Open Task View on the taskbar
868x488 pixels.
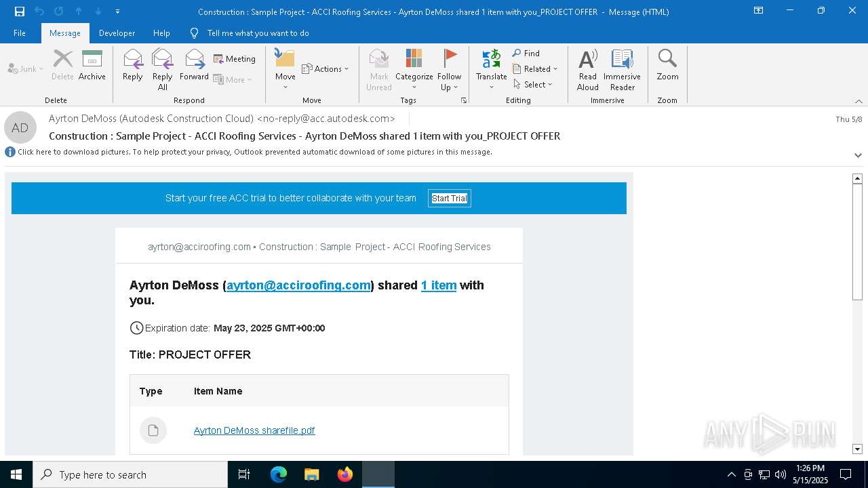[x=244, y=474]
